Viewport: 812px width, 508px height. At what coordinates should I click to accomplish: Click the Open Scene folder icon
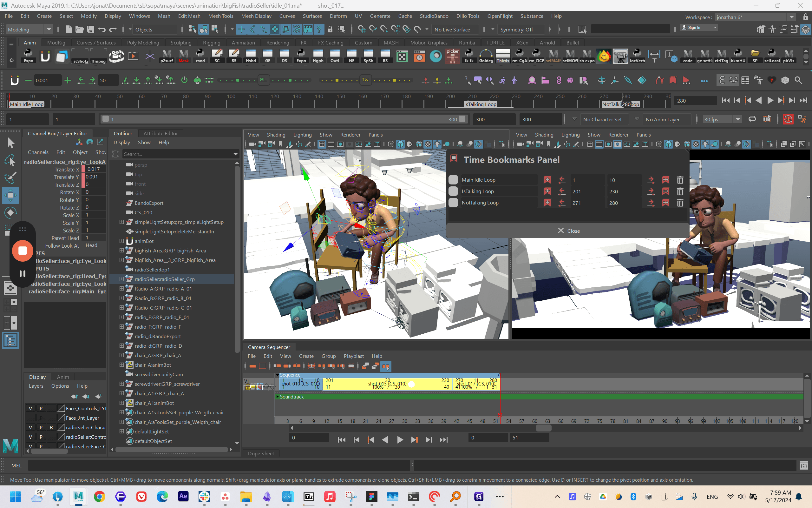pos(80,30)
